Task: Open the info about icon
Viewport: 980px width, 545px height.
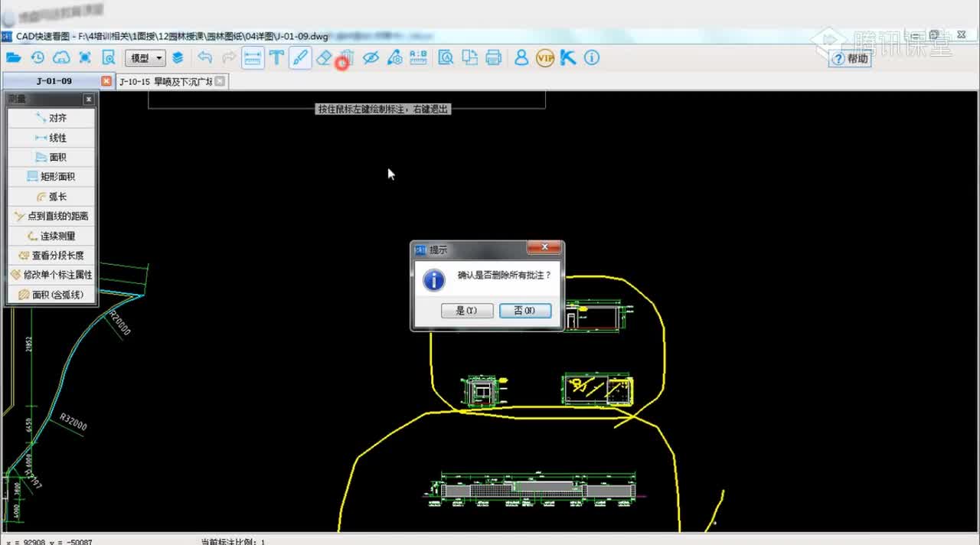Action: tap(592, 57)
